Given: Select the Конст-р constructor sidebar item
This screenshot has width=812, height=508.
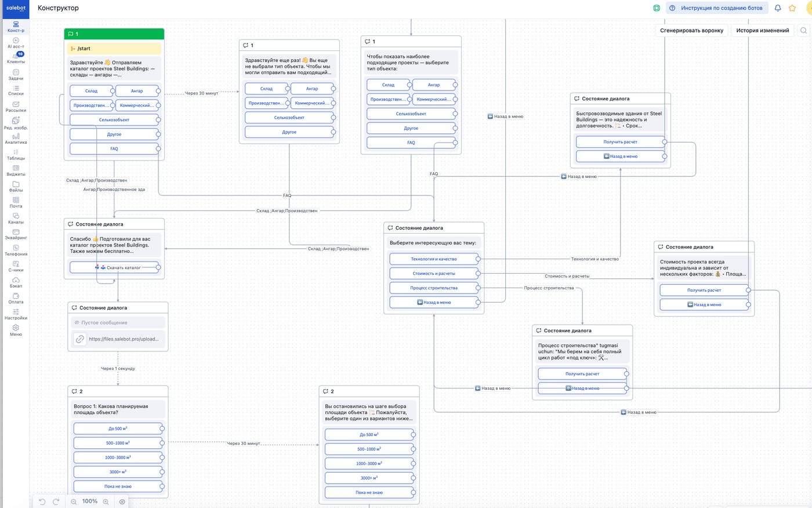Looking at the screenshot, I should tap(16, 27).
